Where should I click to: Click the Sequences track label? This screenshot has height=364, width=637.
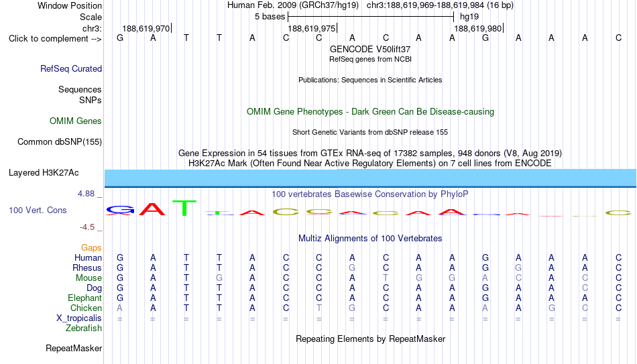tap(80, 89)
